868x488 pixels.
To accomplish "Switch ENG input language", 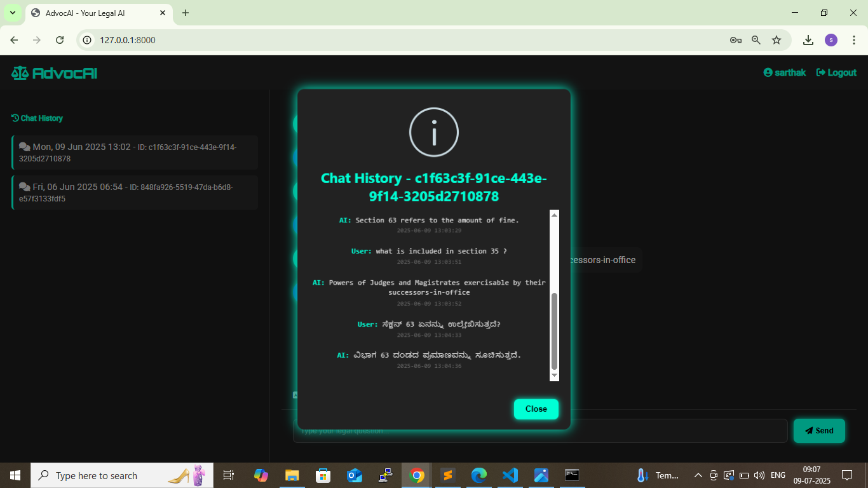I will (778, 475).
